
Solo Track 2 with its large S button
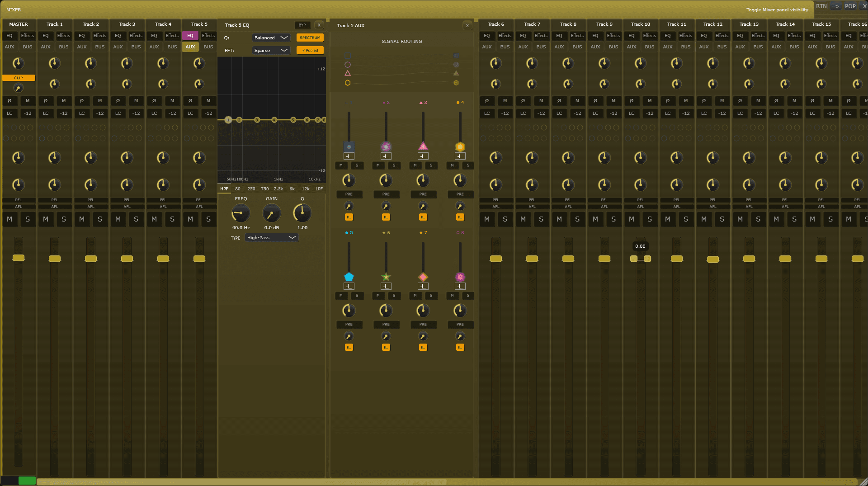(100, 219)
